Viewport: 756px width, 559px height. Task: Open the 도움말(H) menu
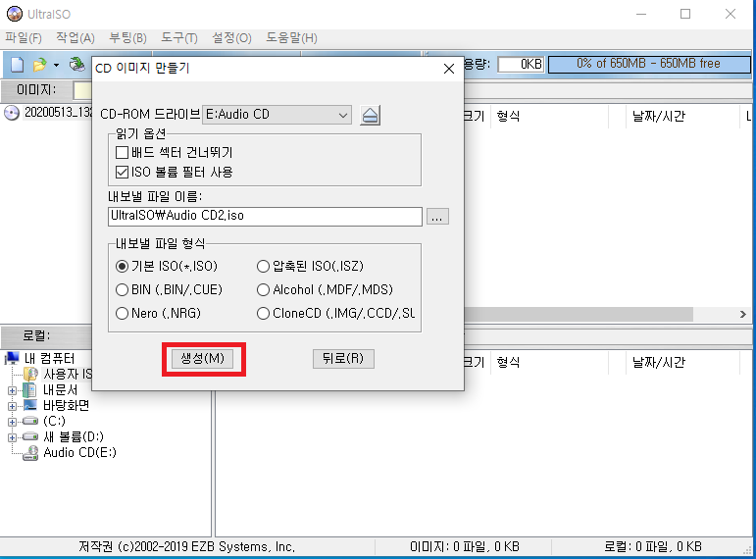[x=291, y=37]
